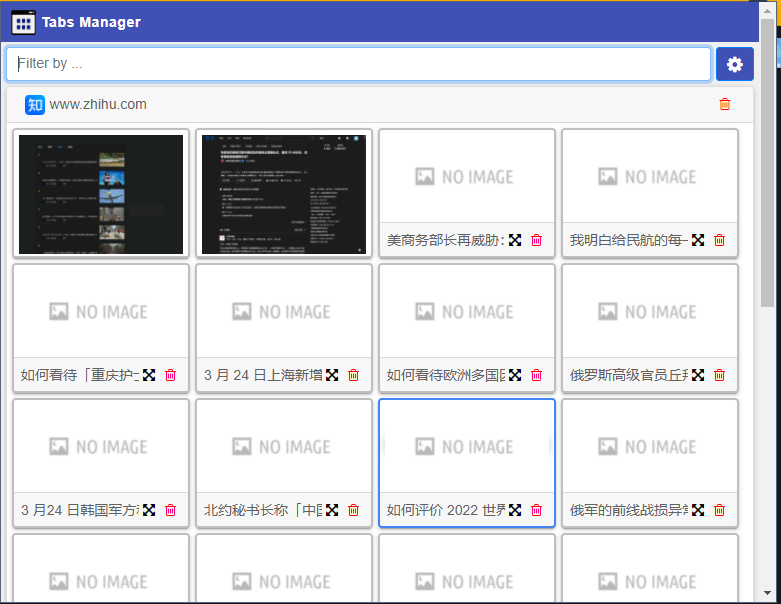Click trash icon on "美商务部长再威胁" tab

tap(536, 240)
